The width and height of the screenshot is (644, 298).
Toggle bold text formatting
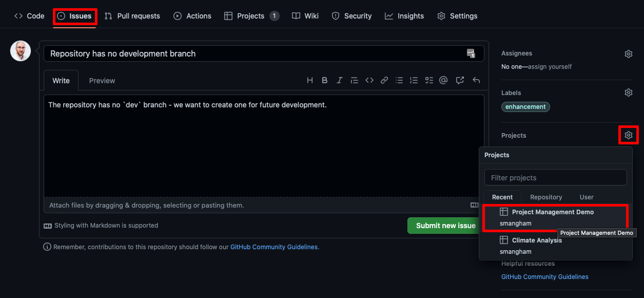pos(324,80)
